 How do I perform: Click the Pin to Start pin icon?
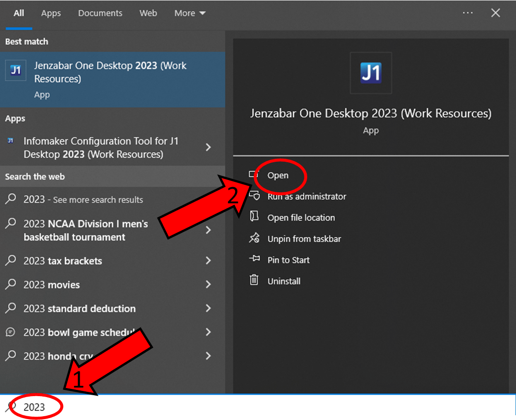pyautogui.click(x=254, y=259)
